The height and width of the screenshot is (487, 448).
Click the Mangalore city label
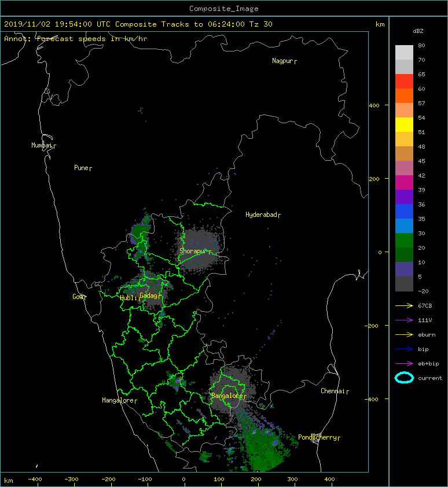point(118,400)
